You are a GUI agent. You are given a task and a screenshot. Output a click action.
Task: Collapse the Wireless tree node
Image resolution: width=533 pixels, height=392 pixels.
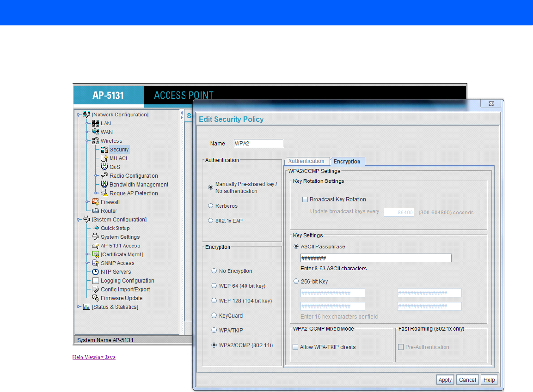87,141
